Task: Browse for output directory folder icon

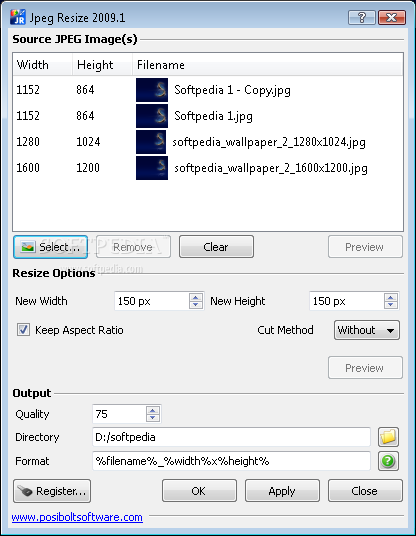Action: pyautogui.click(x=388, y=437)
